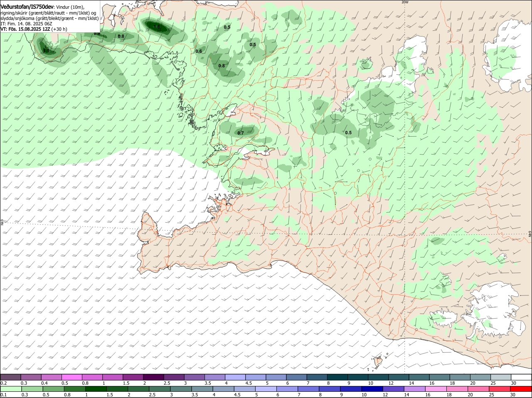Viewport: 532px width, 398px height.
Task: Select the bright red swatch above lower-row 30
Action: (x=521, y=389)
